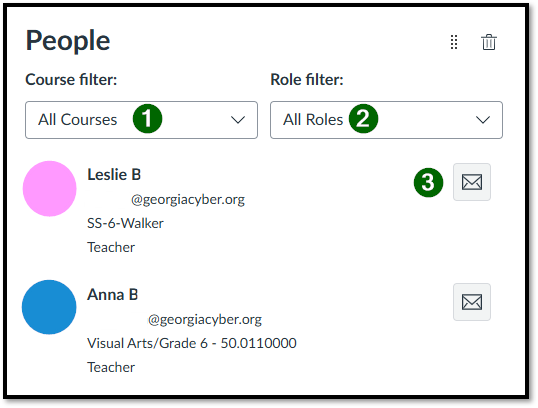Click the drag handle dots icon

454,42
